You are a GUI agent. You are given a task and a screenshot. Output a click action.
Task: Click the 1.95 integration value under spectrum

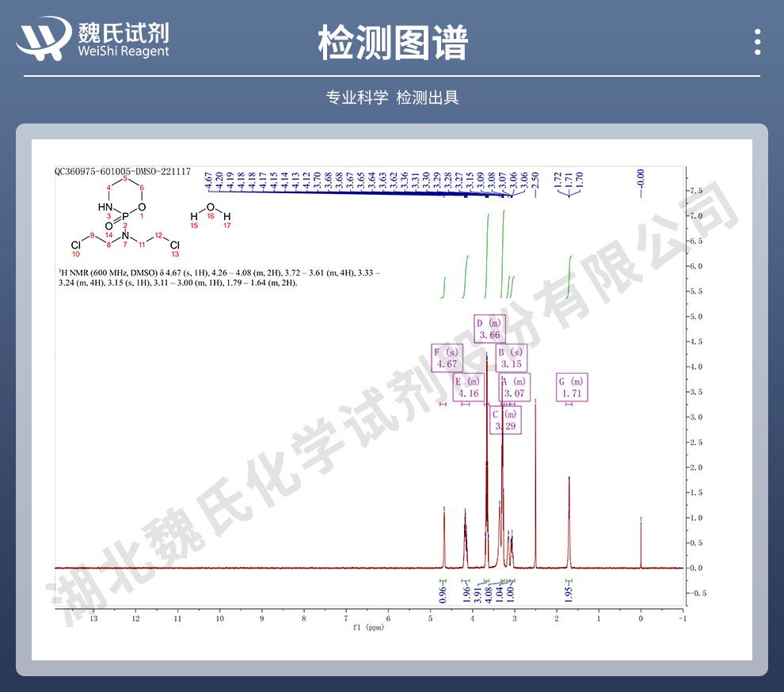(x=569, y=594)
